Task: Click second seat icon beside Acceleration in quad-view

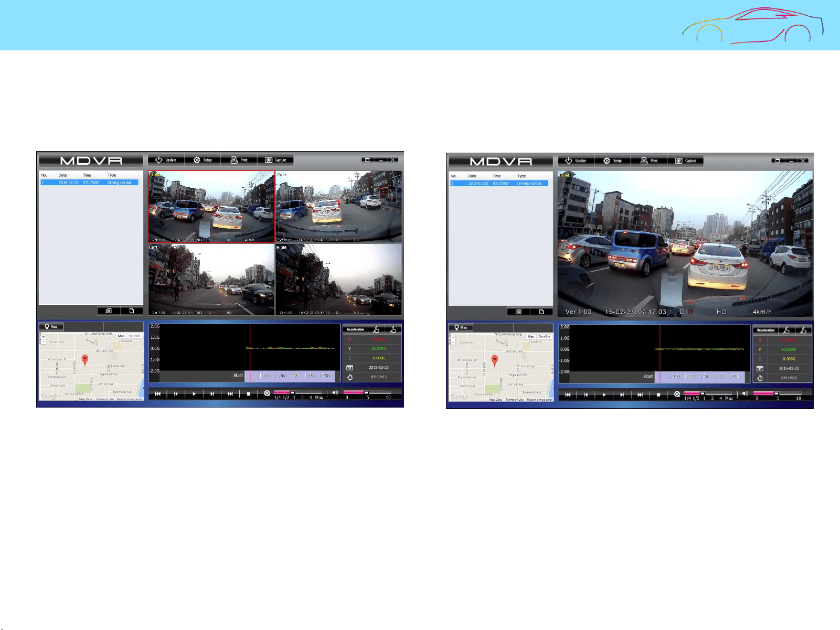Action: tap(393, 329)
